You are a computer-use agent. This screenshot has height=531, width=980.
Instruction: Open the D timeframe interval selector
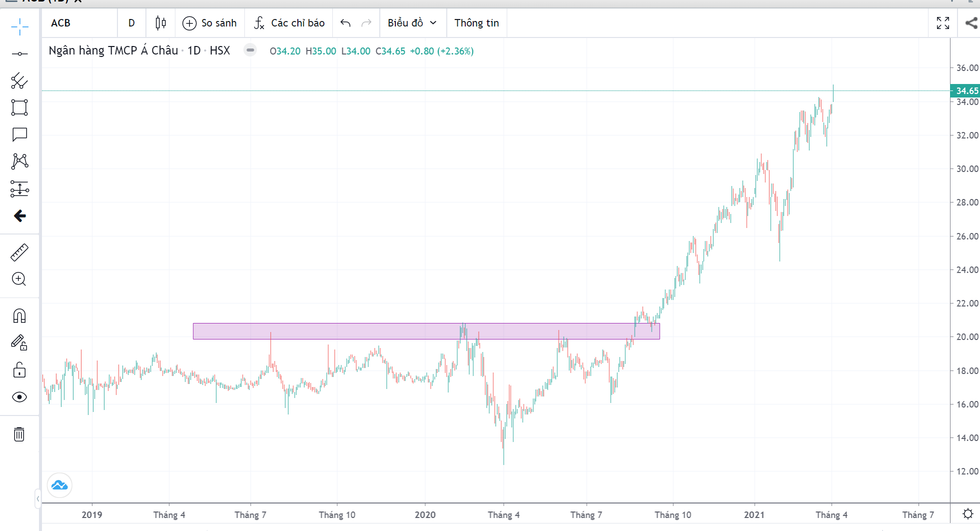click(x=131, y=23)
